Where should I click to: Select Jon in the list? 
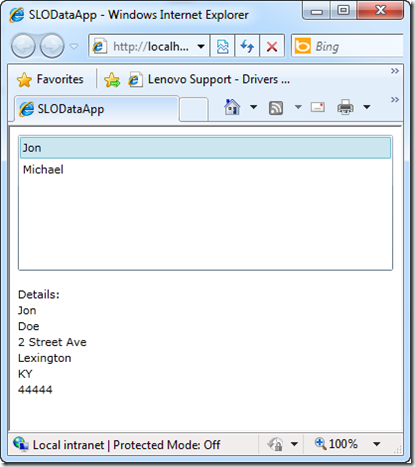(x=205, y=148)
